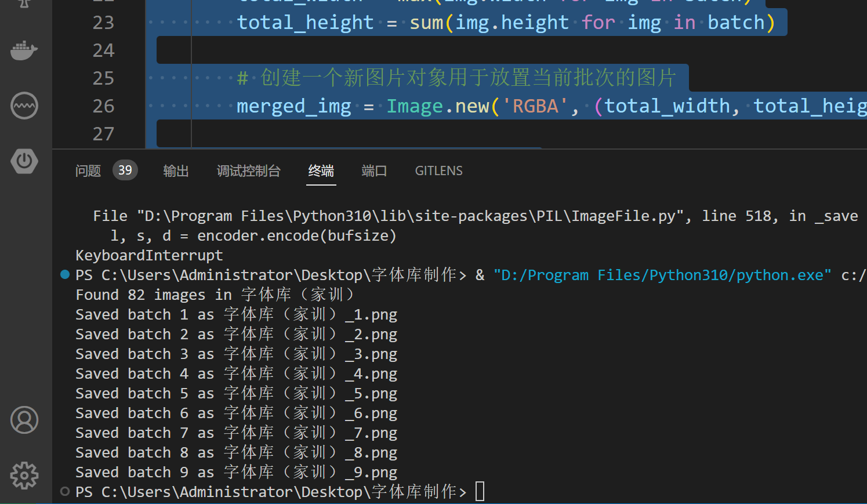This screenshot has height=504, width=867.
Task: Click 'Saved batch 9' terminal line
Action: click(x=237, y=472)
